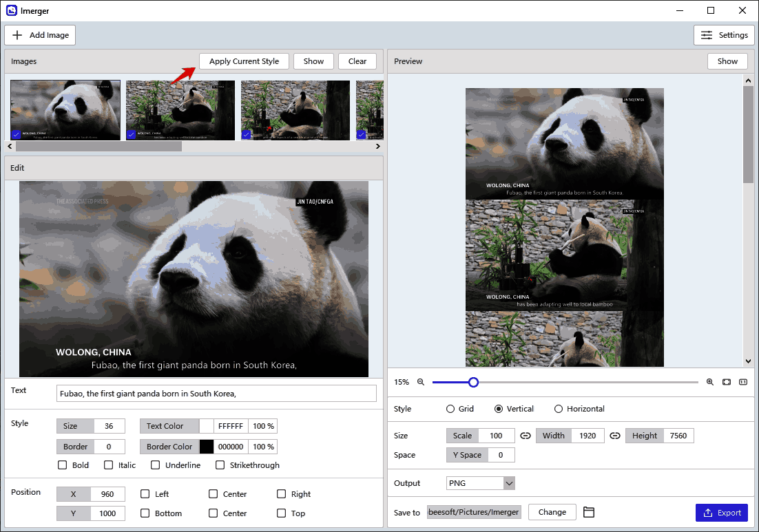Click the zoom out magnifier icon

420,382
